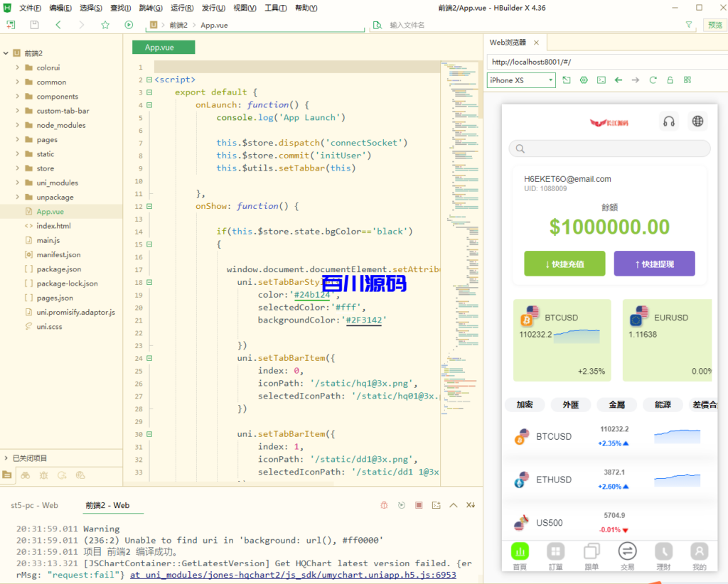Expand the pages folder in project tree

pyautogui.click(x=18, y=140)
